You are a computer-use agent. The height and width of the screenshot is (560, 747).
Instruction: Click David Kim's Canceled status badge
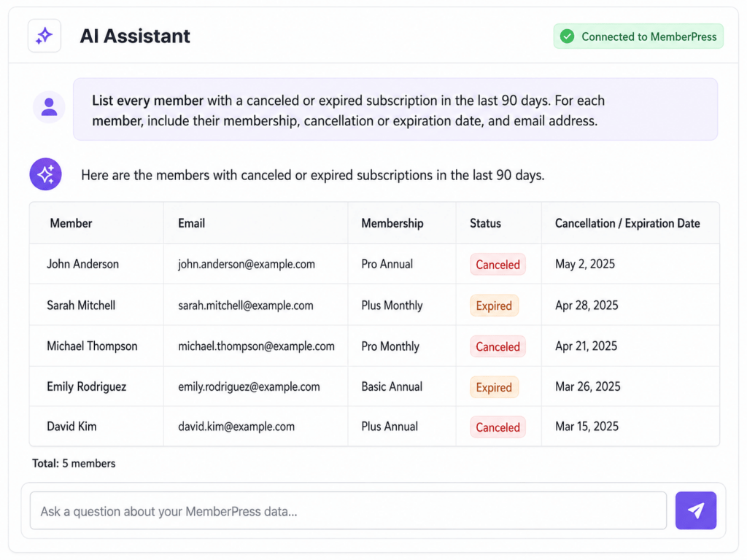[x=498, y=427]
